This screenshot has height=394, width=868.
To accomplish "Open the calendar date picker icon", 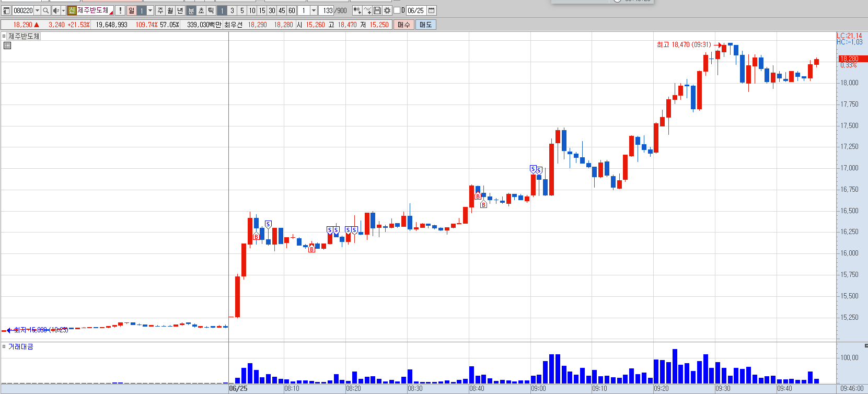I will click(432, 10).
